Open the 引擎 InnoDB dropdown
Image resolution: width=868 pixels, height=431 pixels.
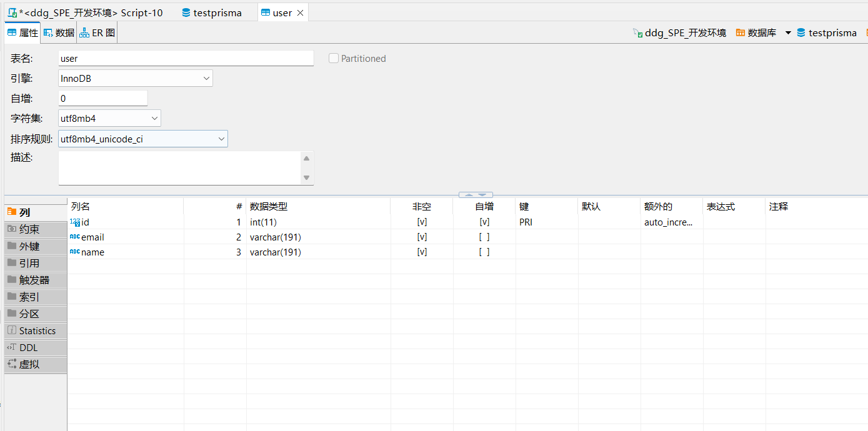[x=136, y=78]
